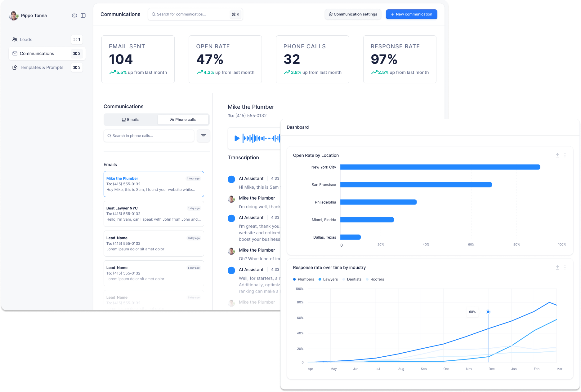The image size is (581, 392).
Task: Click the Phone Calls 32 stat card
Action: click(313, 59)
